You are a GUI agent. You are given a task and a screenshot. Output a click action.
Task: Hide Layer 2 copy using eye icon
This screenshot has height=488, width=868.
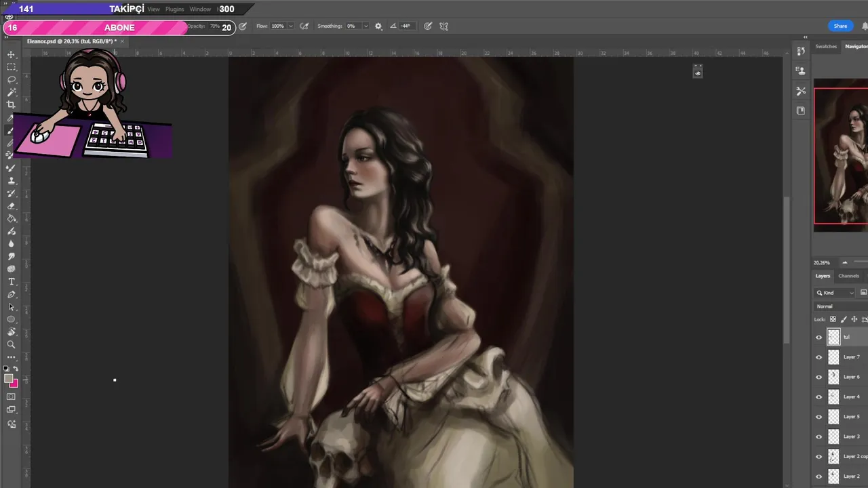point(818,457)
